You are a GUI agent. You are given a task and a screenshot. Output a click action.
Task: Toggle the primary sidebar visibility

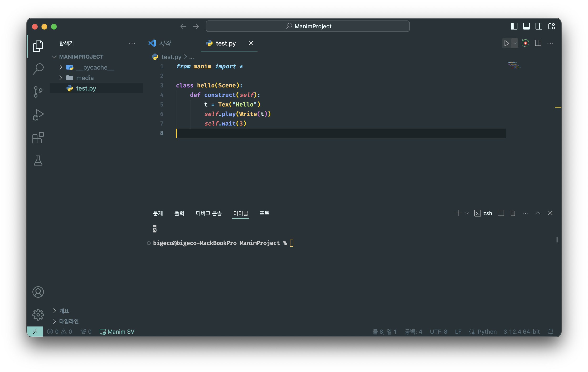click(x=514, y=26)
